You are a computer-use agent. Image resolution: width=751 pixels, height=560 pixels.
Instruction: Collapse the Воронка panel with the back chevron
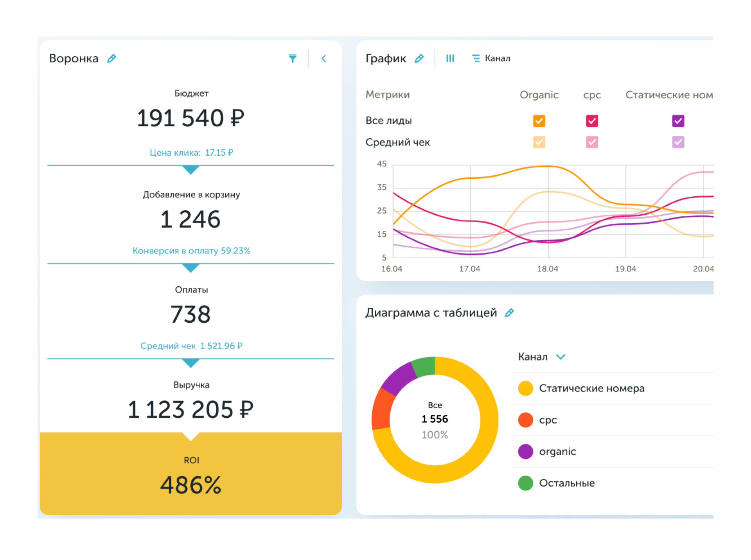click(x=323, y=59)
